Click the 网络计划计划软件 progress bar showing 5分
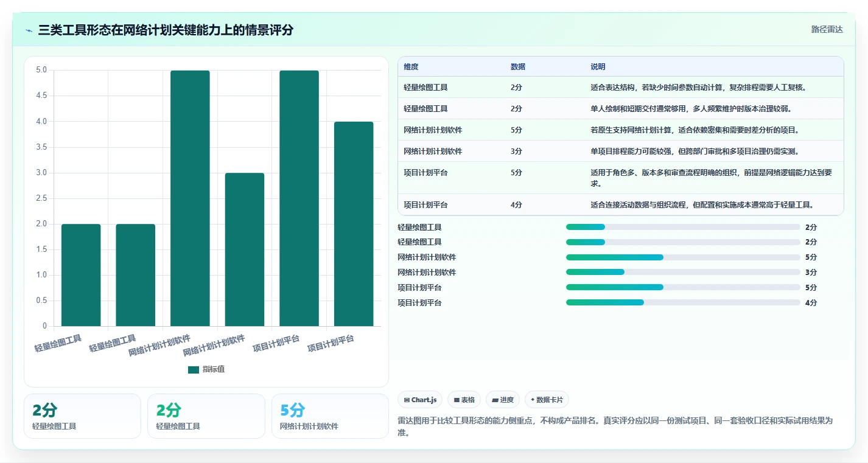Image resolution: width=868 pixels, height=463 pixels. click(683, 257)
